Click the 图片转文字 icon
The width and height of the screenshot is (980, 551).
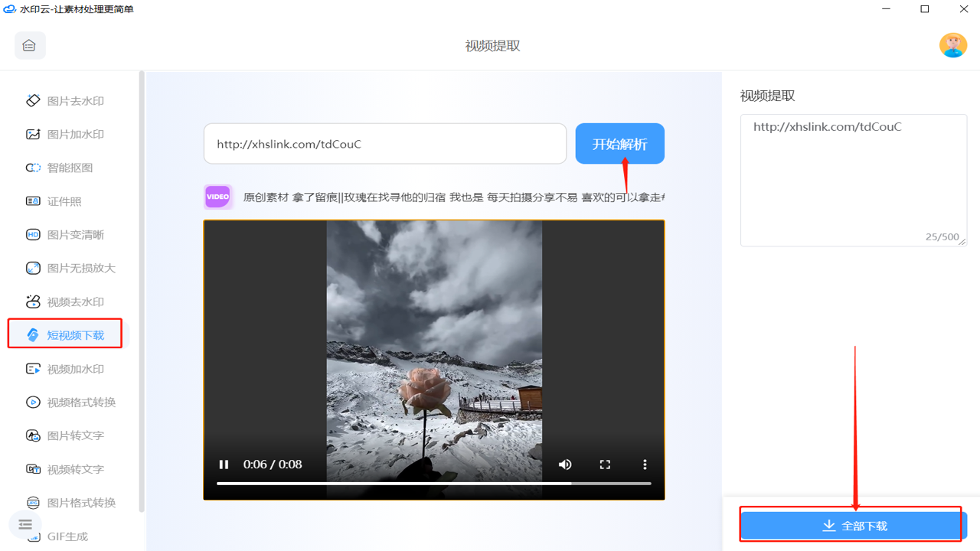click(33, 435)
